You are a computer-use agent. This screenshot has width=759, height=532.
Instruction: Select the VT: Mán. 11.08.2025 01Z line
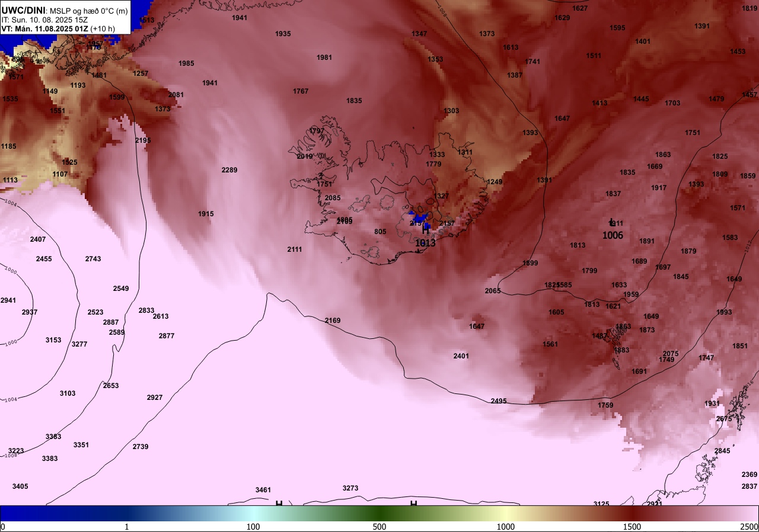[x=58, y=28]
